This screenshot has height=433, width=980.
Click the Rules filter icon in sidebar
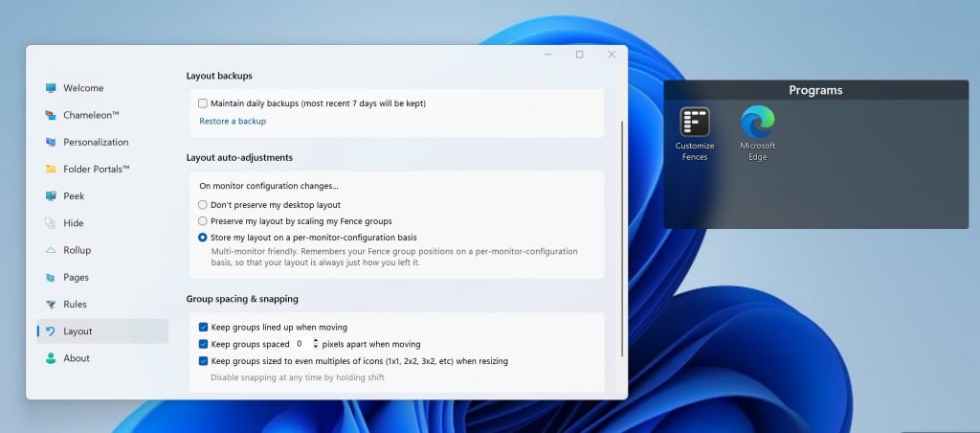coord(51,304)
